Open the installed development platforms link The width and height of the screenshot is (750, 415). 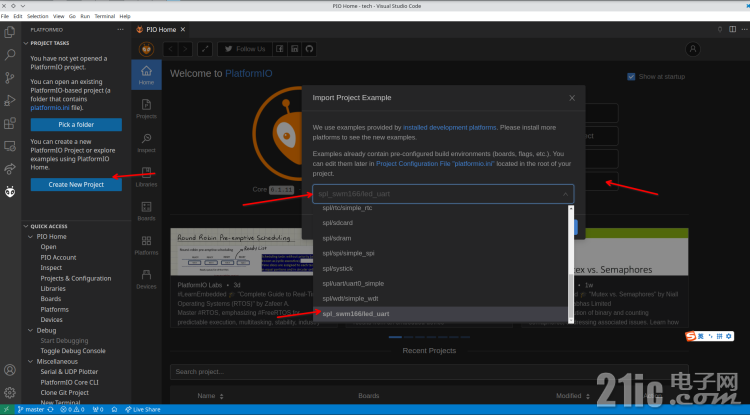tap(450, 128)
